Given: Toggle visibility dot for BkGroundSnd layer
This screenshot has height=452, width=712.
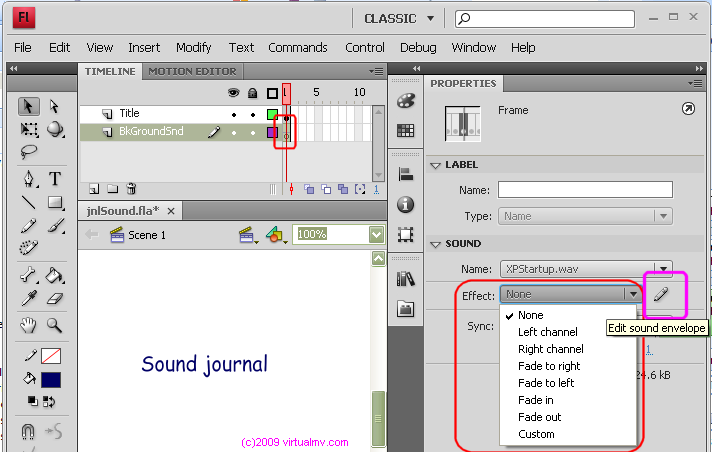Looking at the screenshot, I should (x=234, y=133).
